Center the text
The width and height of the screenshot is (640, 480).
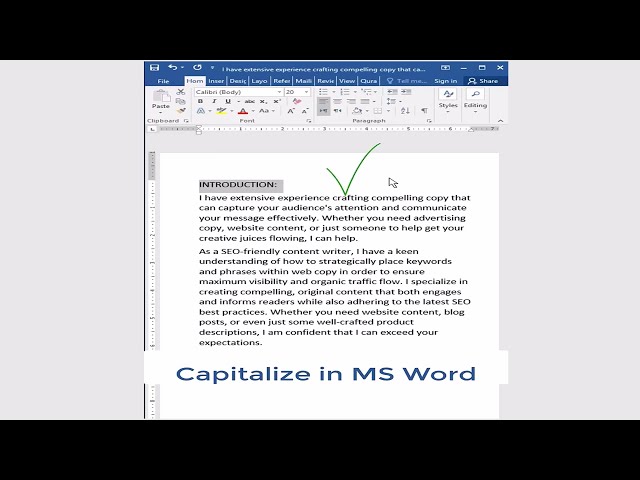[x=337, y=101]
